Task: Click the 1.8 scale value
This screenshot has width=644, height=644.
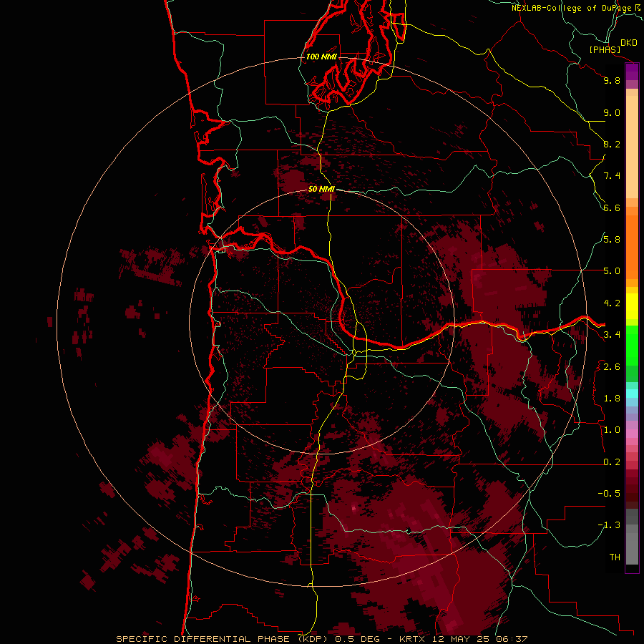Action: [x=612, y=399]
